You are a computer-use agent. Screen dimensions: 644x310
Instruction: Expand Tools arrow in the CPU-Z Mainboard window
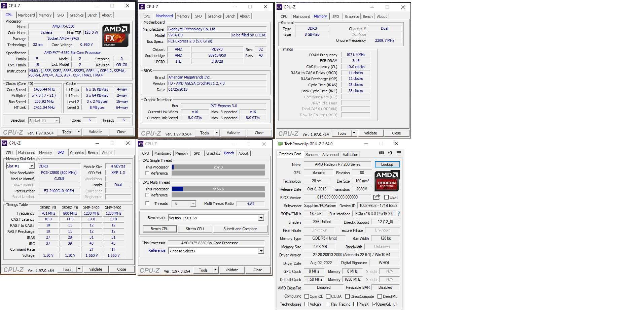tap(217, 133)
